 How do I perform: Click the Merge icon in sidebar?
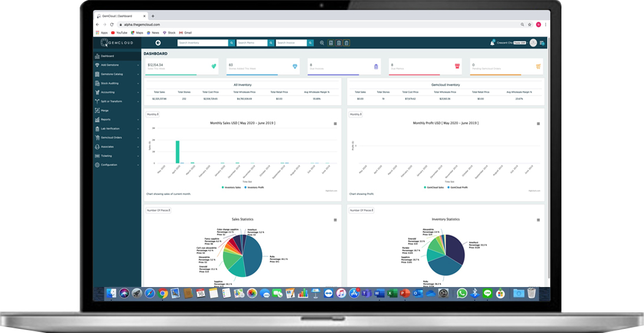pyautogui.click(x=97, y=110)
